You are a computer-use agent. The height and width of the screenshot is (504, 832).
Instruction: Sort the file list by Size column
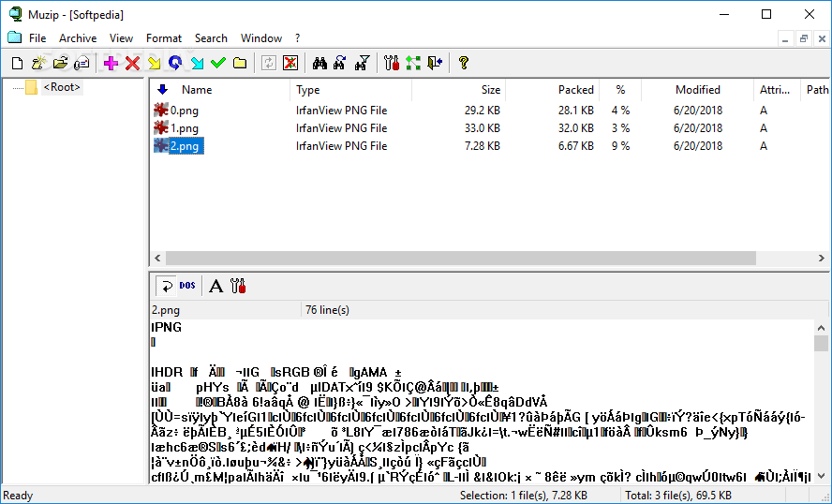[x=458, y=90]
